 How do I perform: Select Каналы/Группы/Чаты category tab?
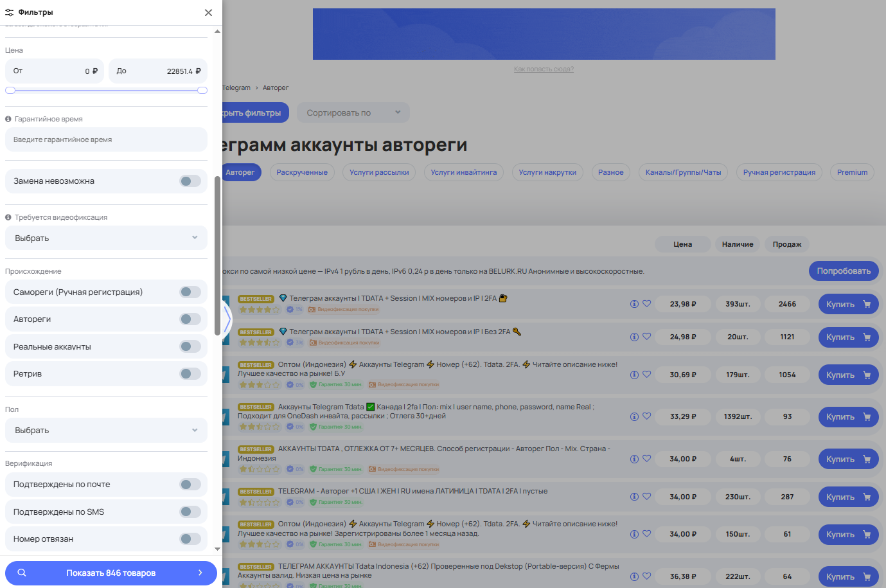pos(683,172)
